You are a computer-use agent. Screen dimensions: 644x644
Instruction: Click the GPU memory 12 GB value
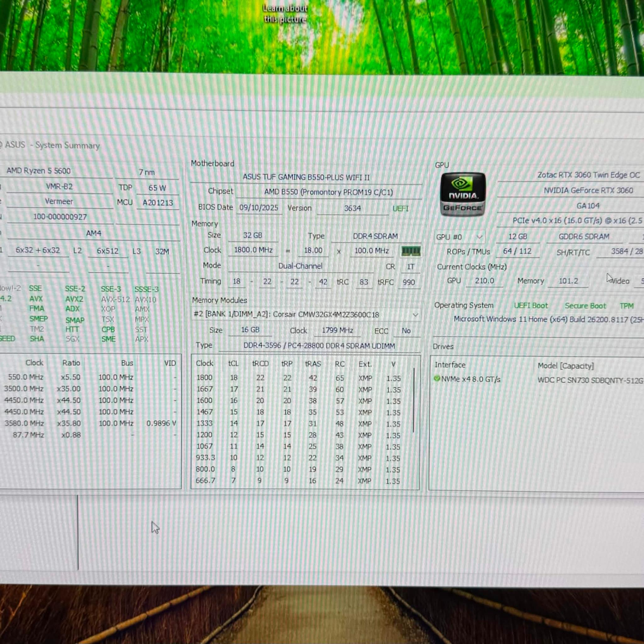[x=518, y=237]
